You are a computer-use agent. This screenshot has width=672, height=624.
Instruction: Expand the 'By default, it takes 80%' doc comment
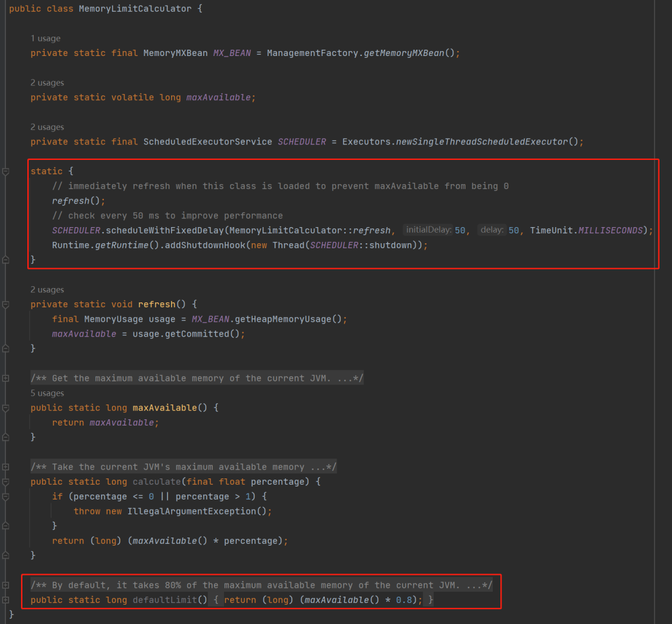(6, 585)
